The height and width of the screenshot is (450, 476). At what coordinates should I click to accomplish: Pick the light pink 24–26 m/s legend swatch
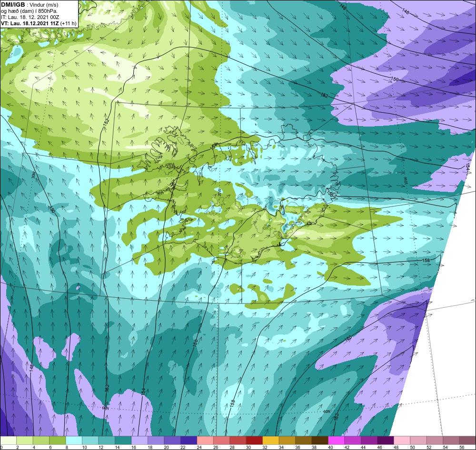pyautogui.click(x=205, y=440)
